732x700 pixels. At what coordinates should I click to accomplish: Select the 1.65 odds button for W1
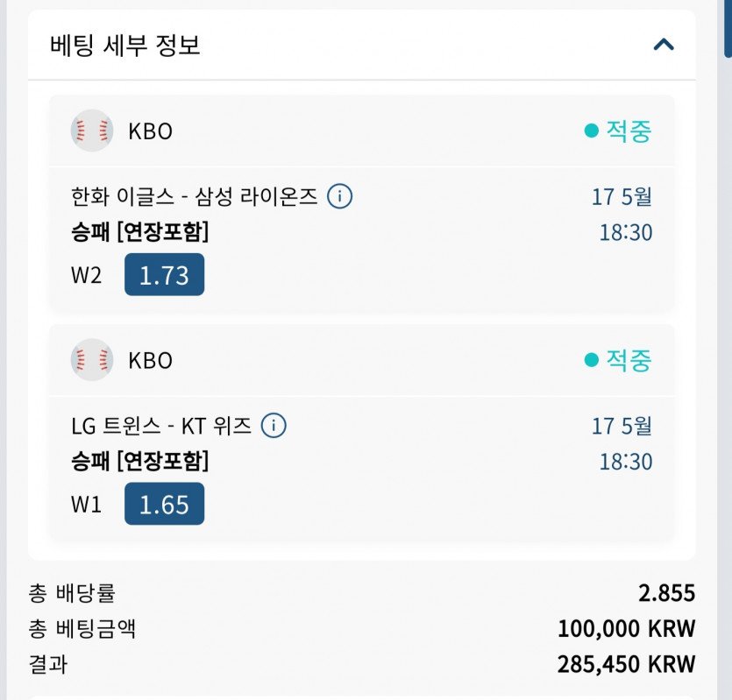[x=164, y=505]
